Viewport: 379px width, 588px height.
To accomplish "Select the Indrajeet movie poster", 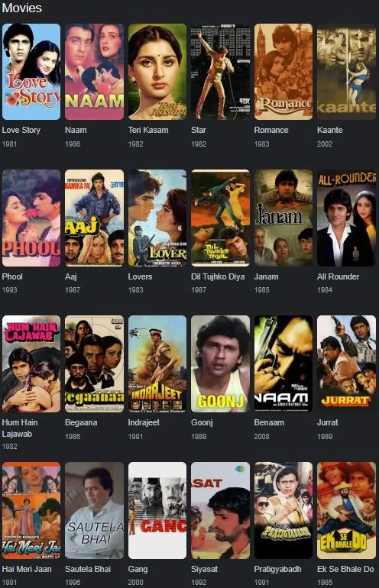I will (157, 363).
